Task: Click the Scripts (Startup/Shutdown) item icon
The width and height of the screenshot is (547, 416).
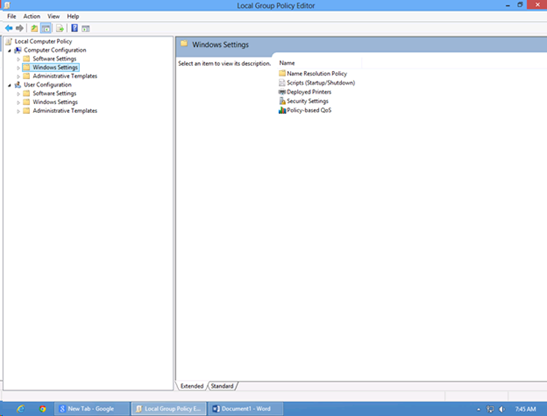Action: coord(282,83)
